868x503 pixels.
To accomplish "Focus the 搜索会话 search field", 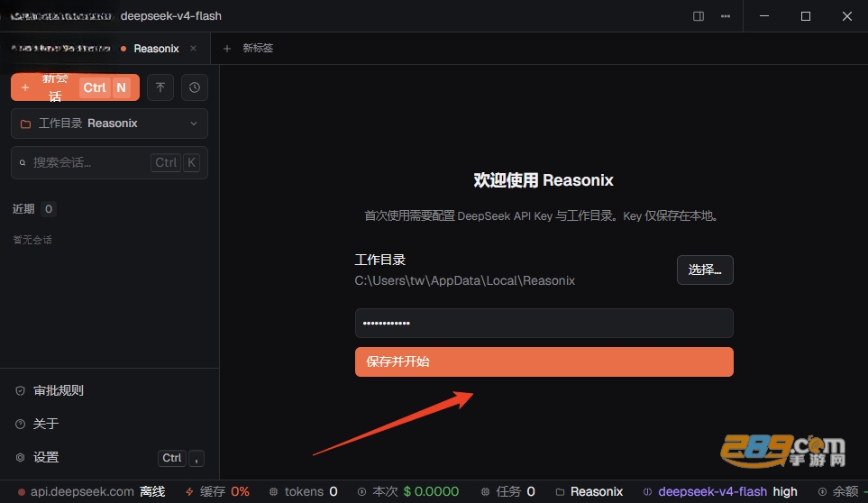I will pos(110,162).
